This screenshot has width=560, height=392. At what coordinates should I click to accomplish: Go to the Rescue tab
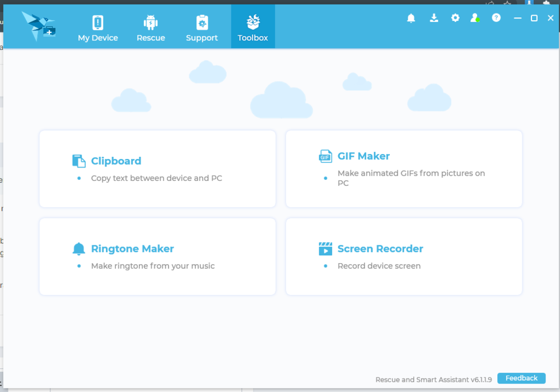click(x=151, y=27)
